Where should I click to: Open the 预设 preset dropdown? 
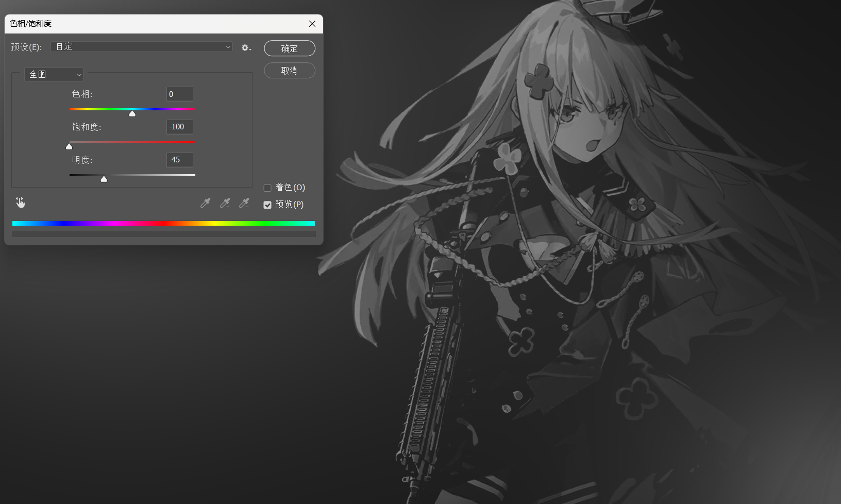142,46
